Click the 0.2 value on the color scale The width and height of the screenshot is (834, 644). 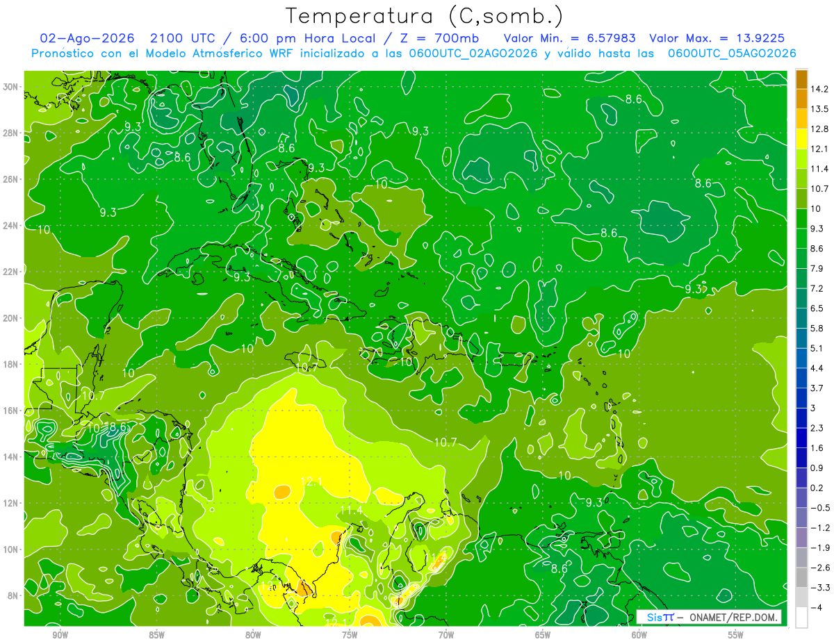[x=817, y=488]
